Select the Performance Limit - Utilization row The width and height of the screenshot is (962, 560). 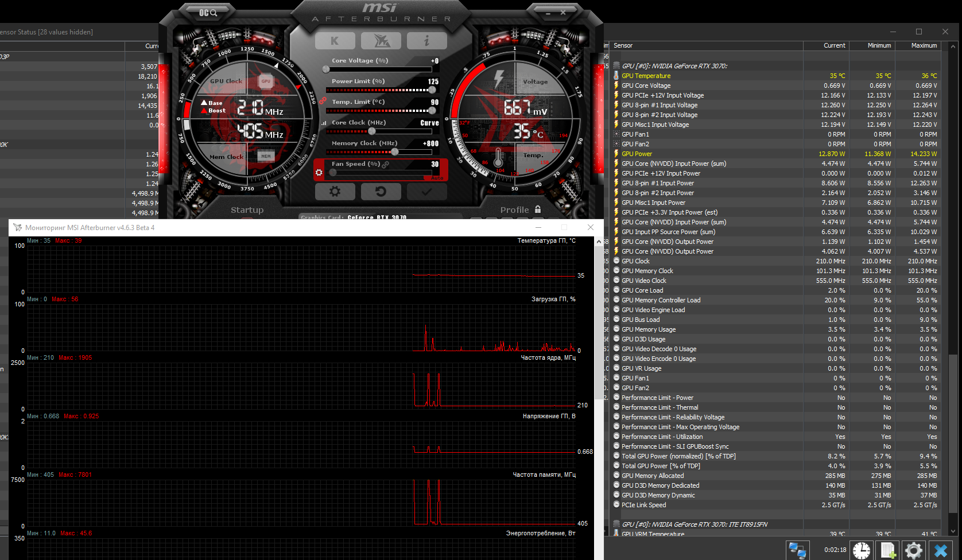(x=776, y=437)
